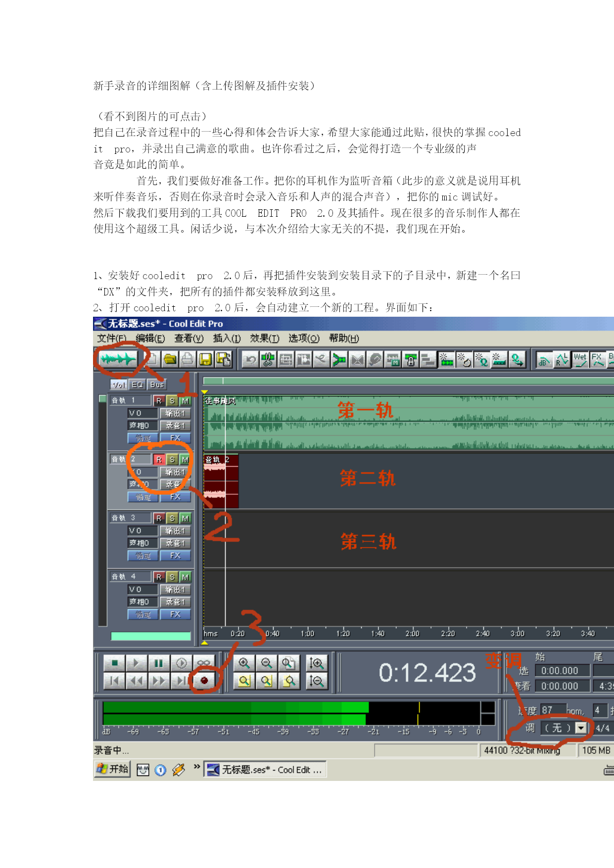Click the Windows 开始 Start button
Viewport: 614px width, 868px height.
tap(112, 769)
